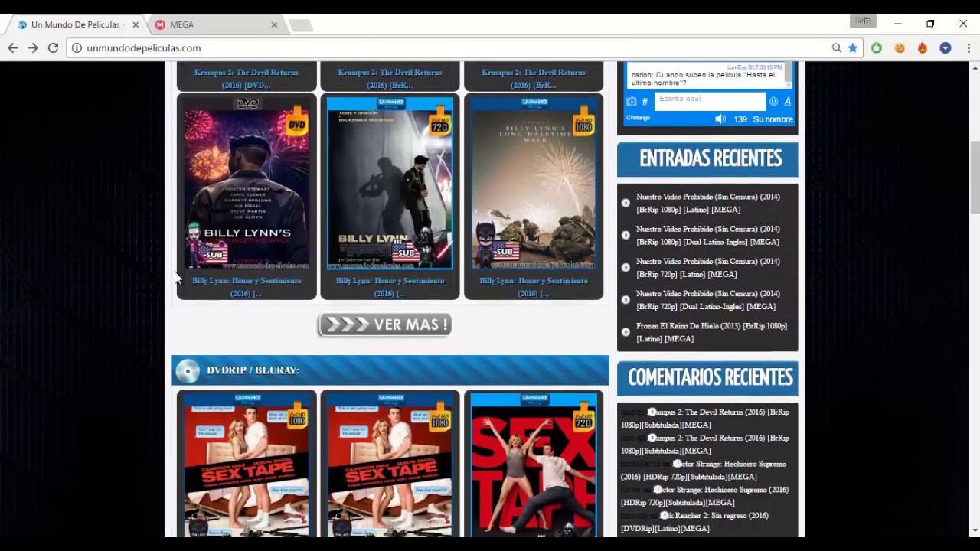This screenshot has height=551, width=980.
Task: Select the Un Mundo De Peliculas tab
Action: tap(75, 24)
